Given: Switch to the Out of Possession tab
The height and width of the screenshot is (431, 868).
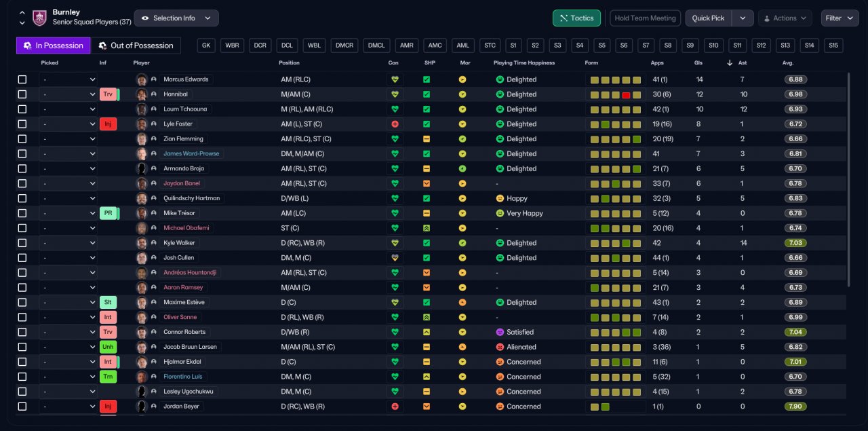Looking at the screenshot, I should click(x=136, y=45).
